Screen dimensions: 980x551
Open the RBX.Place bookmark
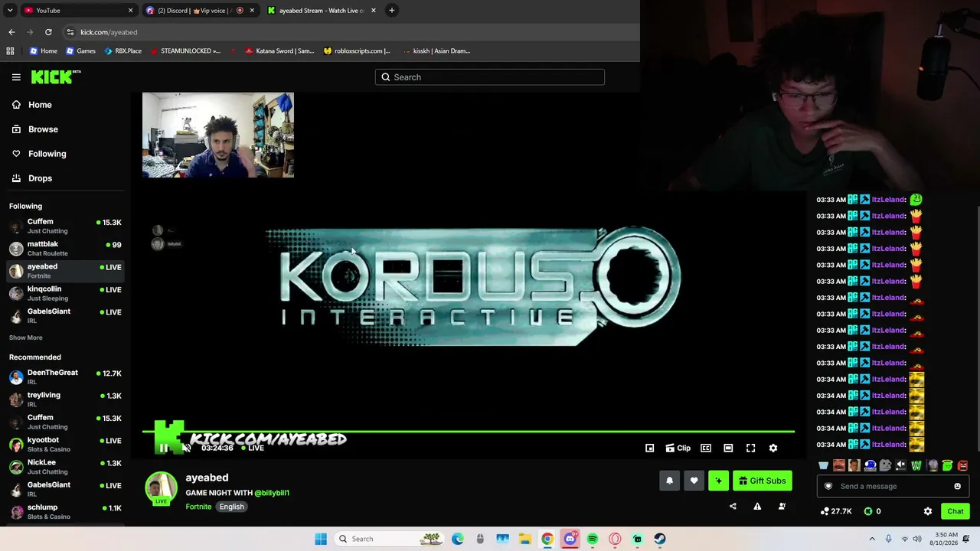[122, 51]
